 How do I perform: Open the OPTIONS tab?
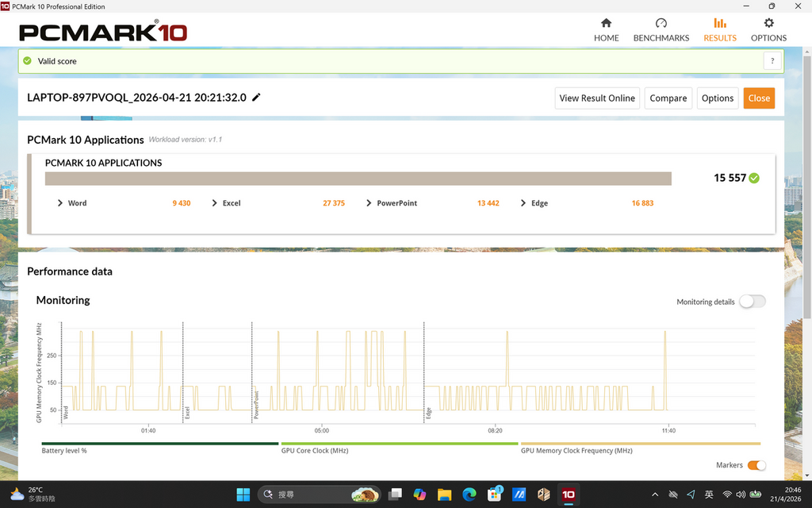point(768,30)
